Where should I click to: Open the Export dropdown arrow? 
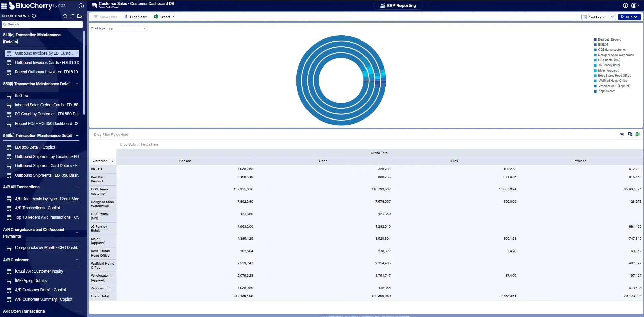click(173, 17)
